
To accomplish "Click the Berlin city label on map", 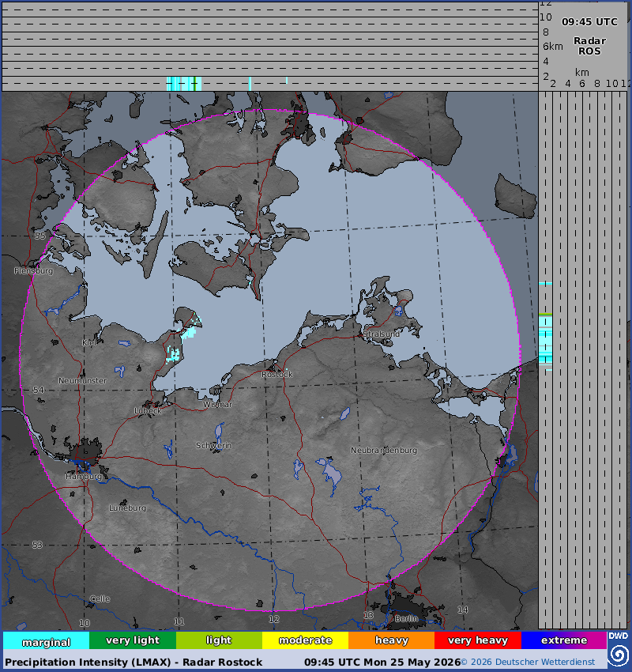I will [x=406, y=618].
